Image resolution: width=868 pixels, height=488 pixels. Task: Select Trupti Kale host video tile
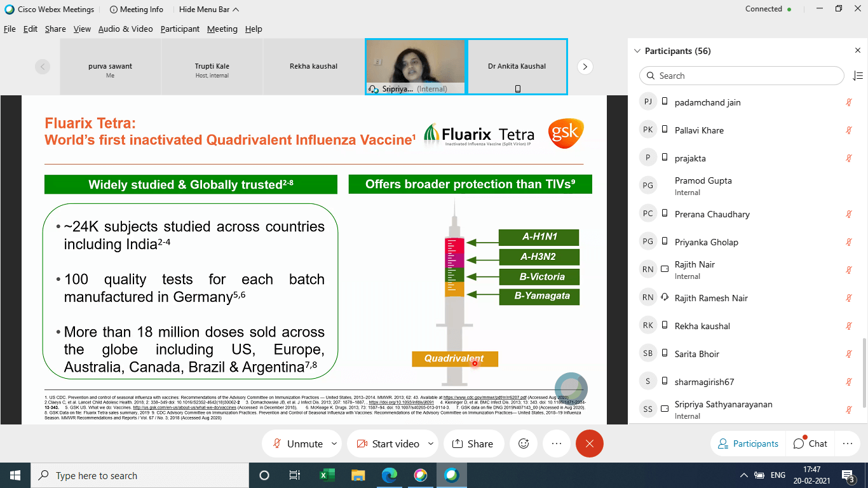(212, 67)
